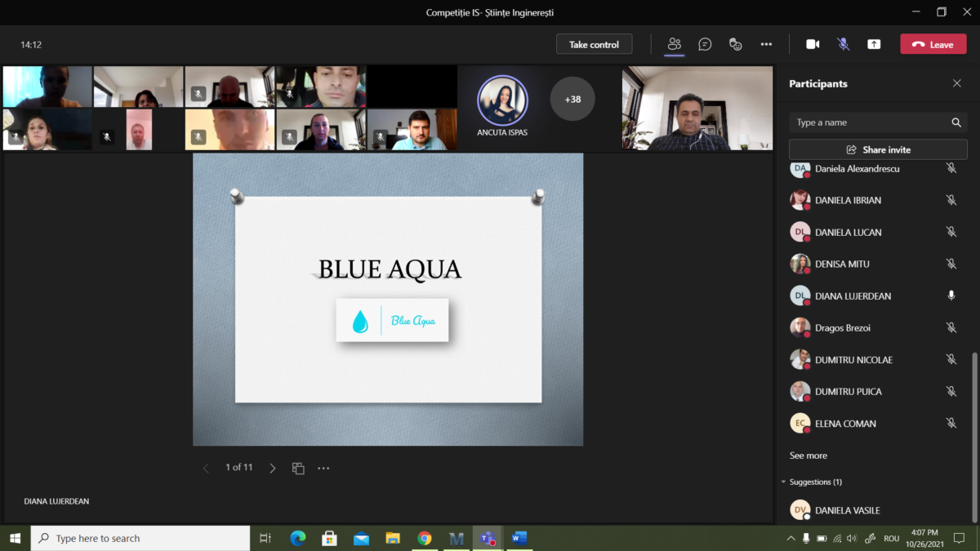Click the +38 more participants bubble
Viewport: 980px width, 551px height.
[x=572, y=100]
